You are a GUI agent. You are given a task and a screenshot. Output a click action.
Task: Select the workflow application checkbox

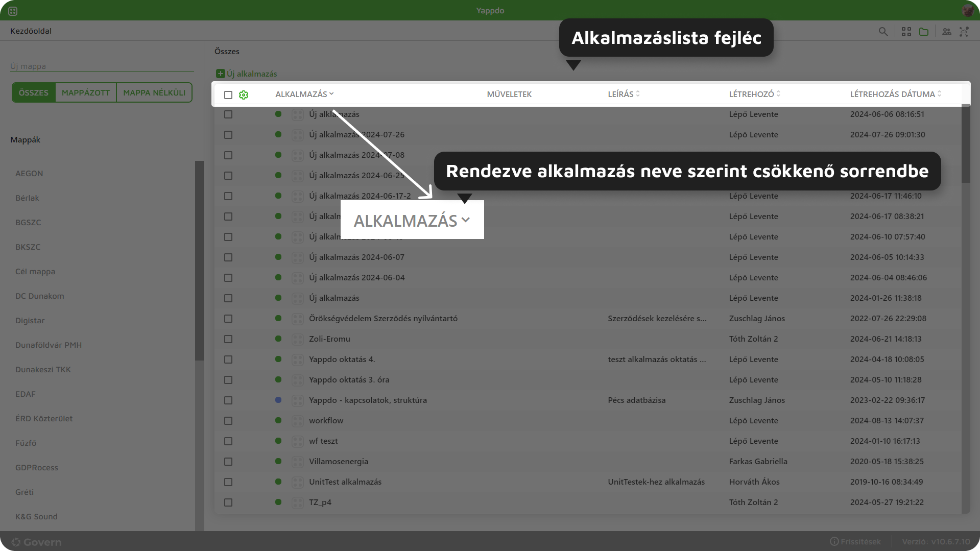coord(228,421)
